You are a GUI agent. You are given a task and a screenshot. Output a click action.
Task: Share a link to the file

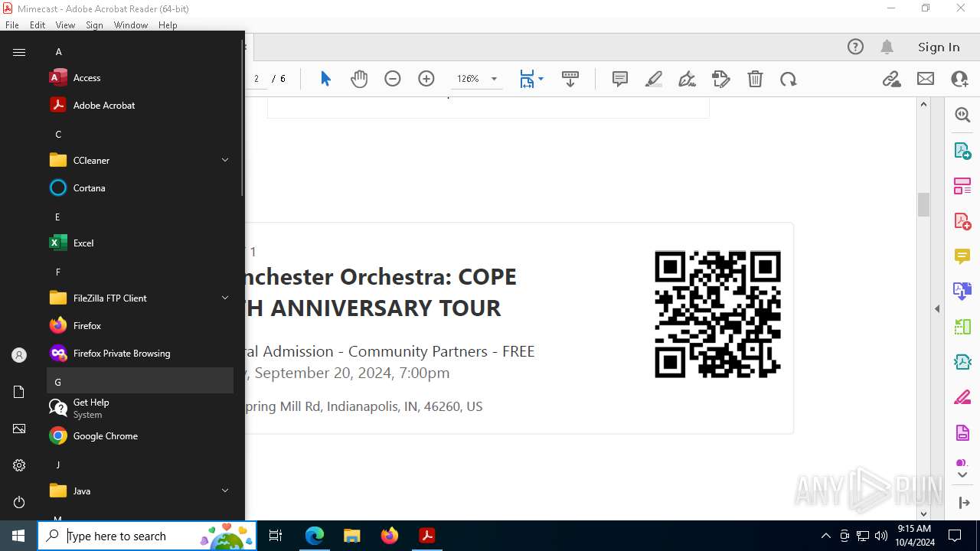pos(891,79)
